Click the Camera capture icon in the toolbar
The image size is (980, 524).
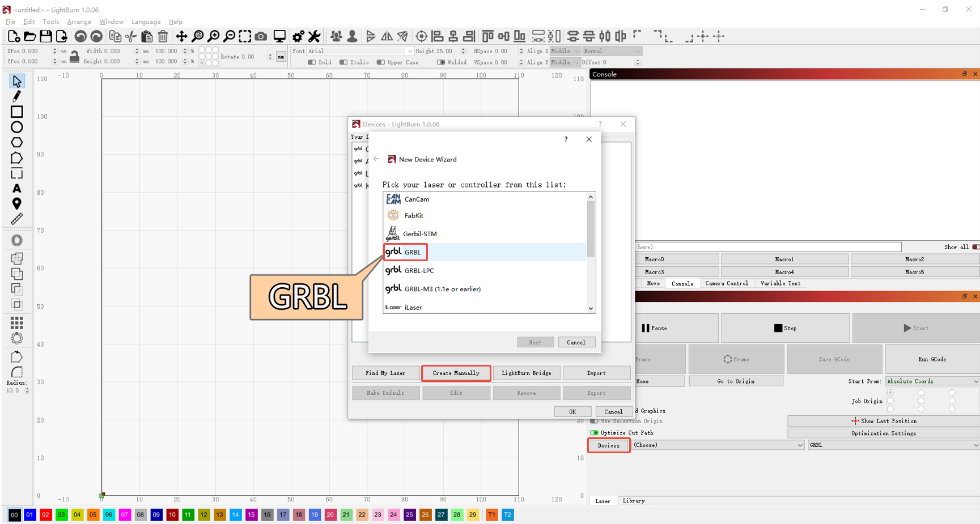261,36
